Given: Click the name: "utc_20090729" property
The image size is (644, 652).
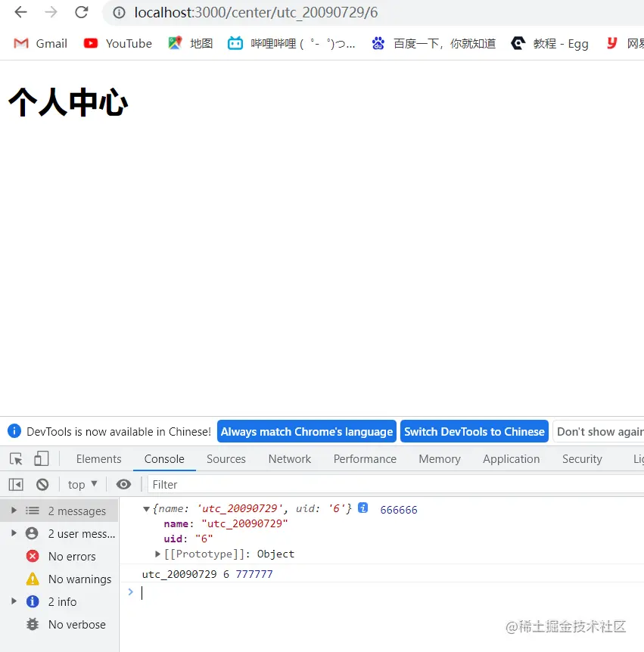Looking at the screenshot, I should click(226, 523).
